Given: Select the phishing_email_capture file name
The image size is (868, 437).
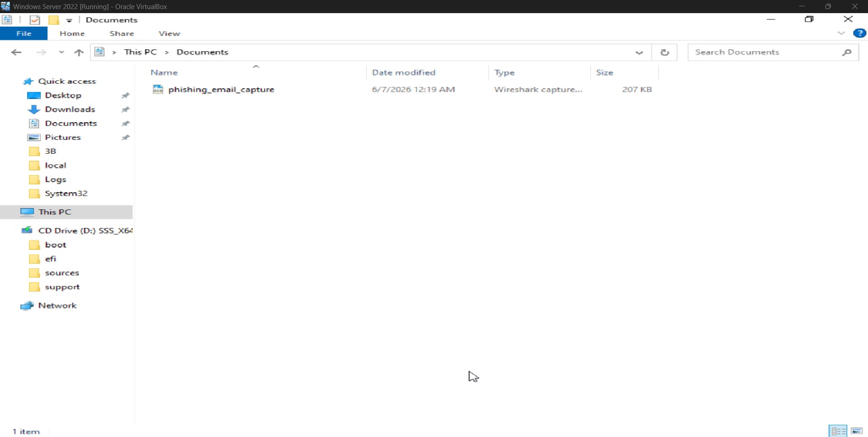Looking at the screenshot, I should tap(221, 90).
